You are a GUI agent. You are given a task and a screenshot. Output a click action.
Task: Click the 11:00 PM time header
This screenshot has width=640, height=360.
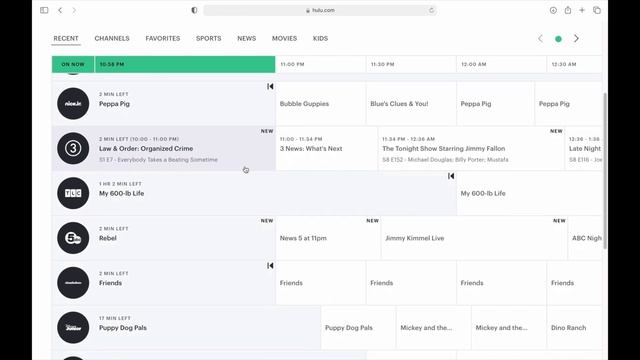pyautogui.click(x=321, y=64)
